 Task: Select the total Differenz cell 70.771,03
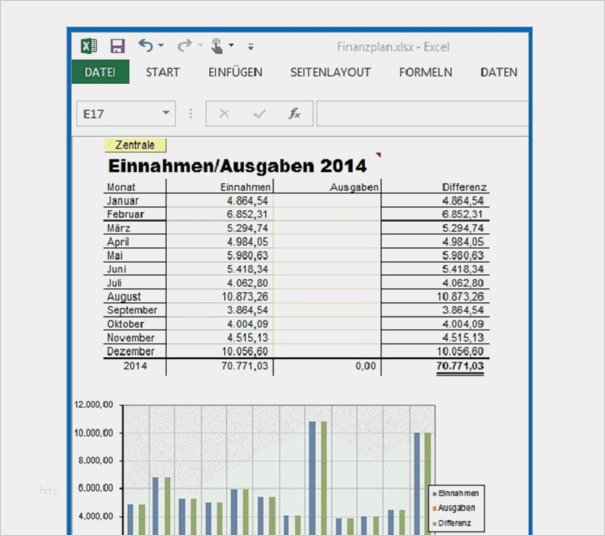459,367
